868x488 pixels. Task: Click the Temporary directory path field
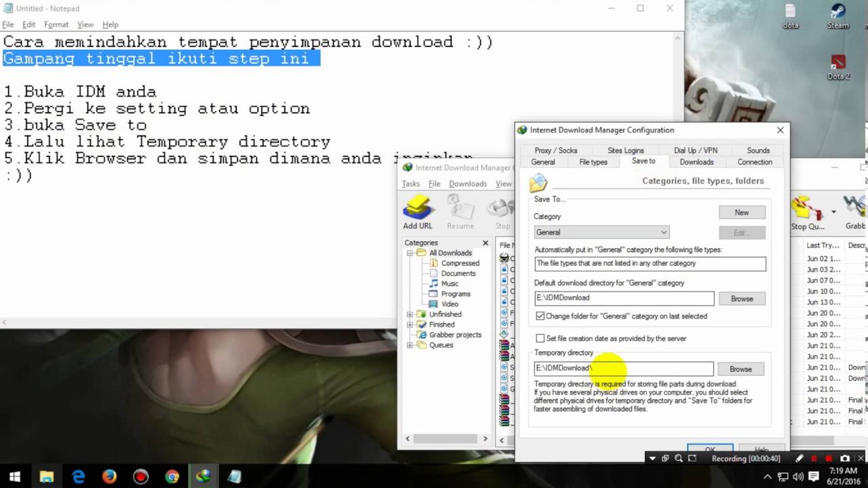pyautogui.click(x=624, y=368)
